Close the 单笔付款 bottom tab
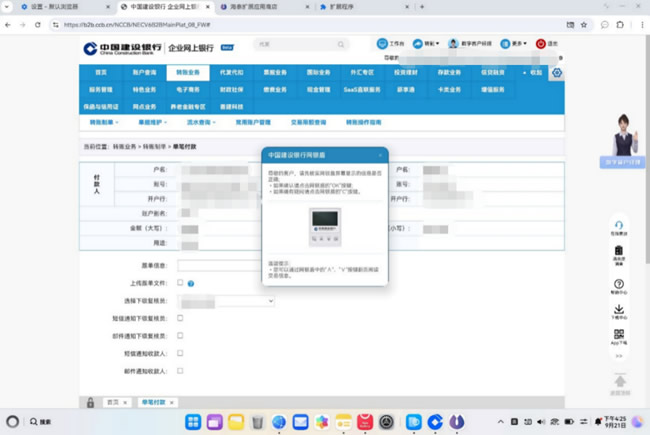Image resolution: width=650 pixels, height=435 pixels. [172, 403]
